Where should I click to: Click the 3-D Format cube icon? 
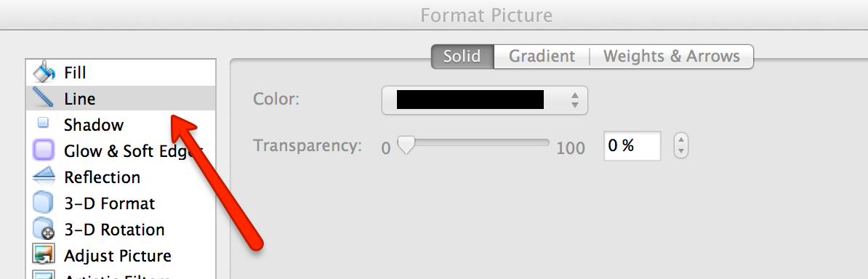tap(44, 203)
